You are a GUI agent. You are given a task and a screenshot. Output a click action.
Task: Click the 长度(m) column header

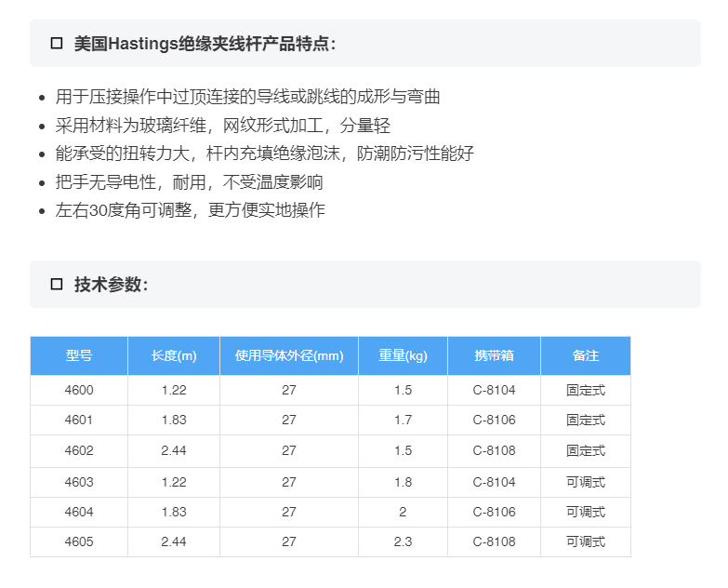point(174,355)
